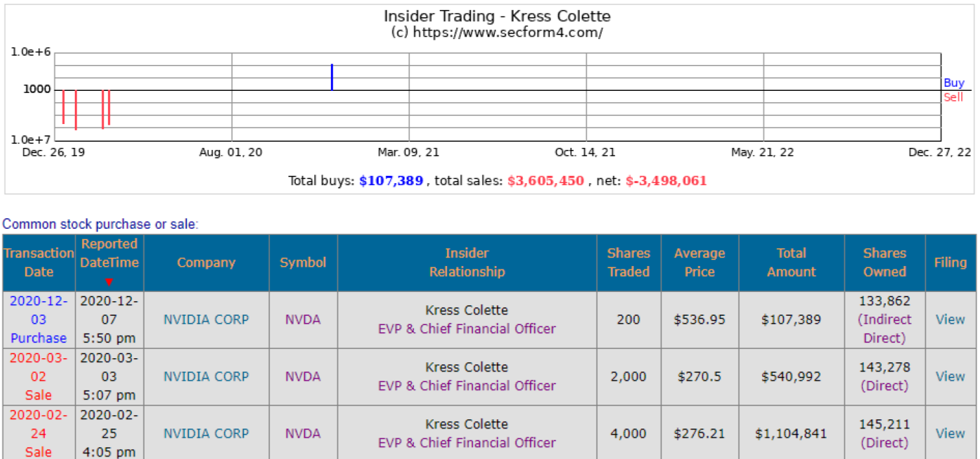Click NVDA symbol in the 2020-03-02 sale row

(x=303, y=377)
